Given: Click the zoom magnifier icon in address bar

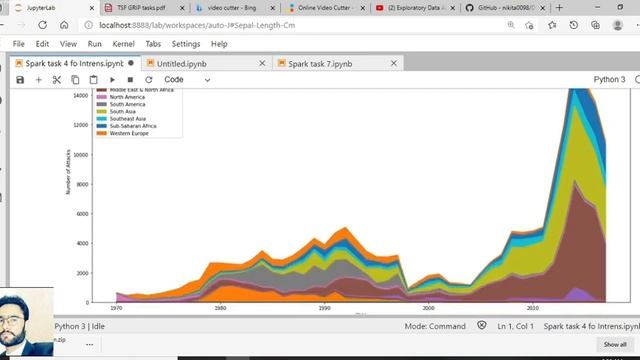Looking at the screenshot, I should pyautogui.click(x=511, y=25).
